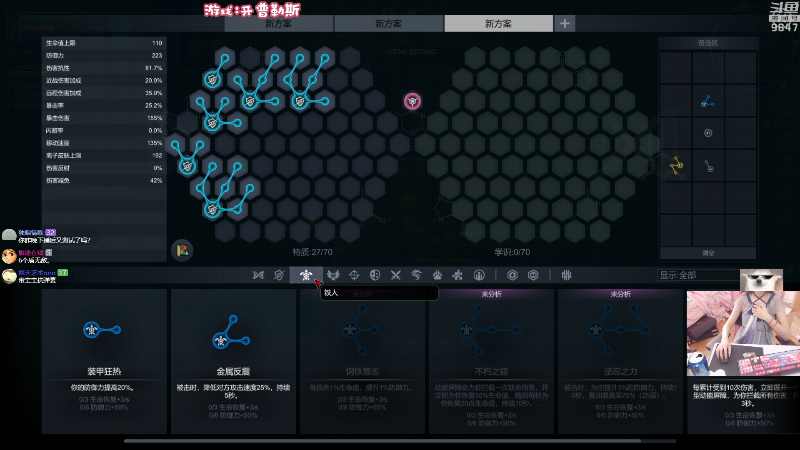Click the 坚忍之力 card gene icon
800x450 pixels.
618,330
